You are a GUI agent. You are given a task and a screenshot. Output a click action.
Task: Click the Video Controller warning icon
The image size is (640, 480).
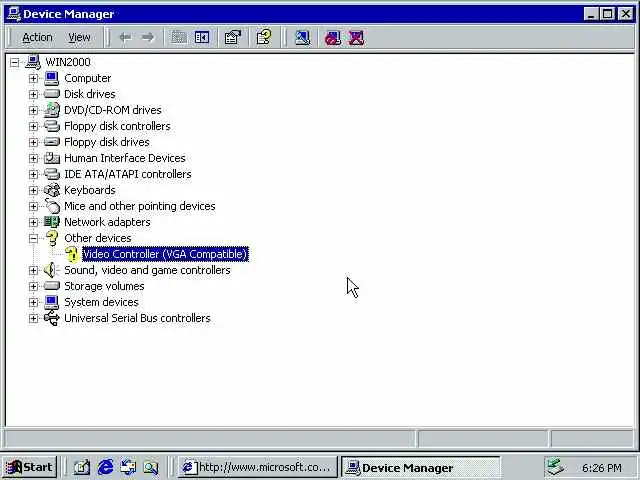coord(72,254)
